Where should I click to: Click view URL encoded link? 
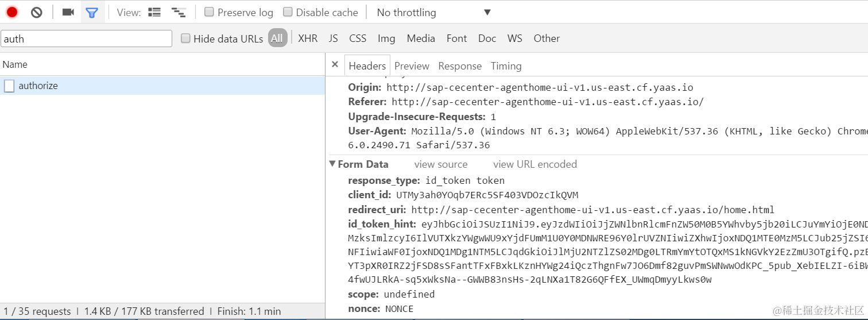535,164
